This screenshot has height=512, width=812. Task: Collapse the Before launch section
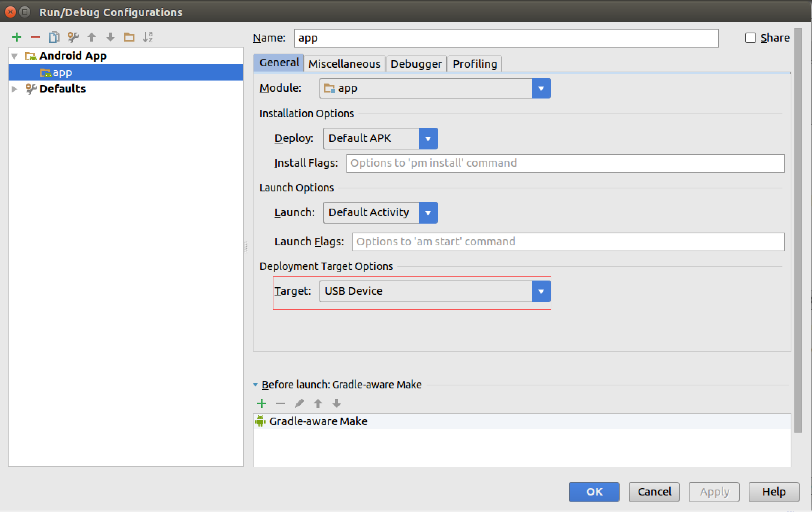(x=255, y=385)
